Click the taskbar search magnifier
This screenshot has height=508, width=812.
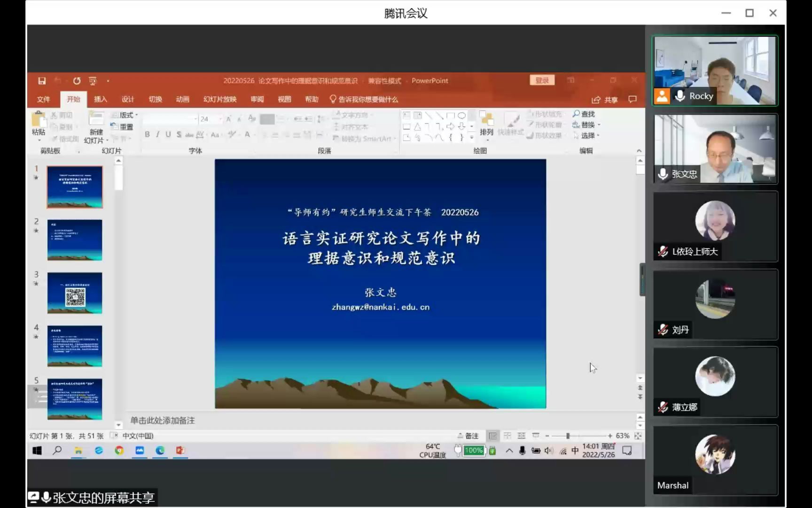(57, 451)
